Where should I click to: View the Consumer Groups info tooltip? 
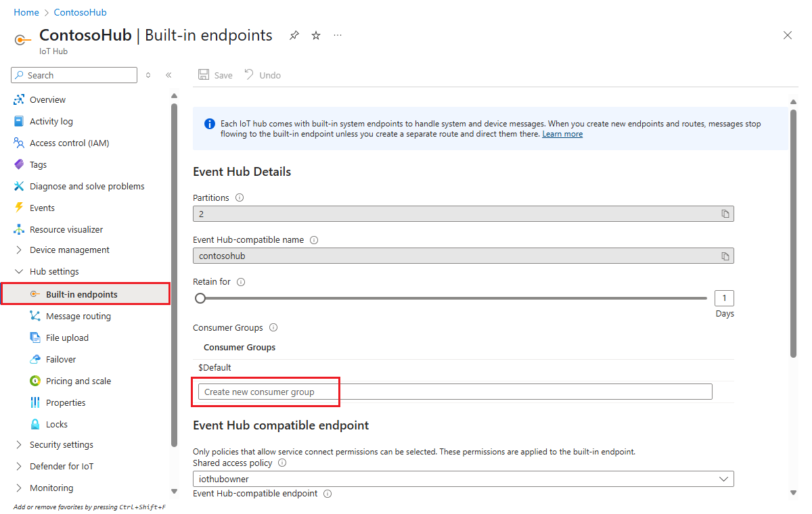pyautogui.click(x=273, y=327)
